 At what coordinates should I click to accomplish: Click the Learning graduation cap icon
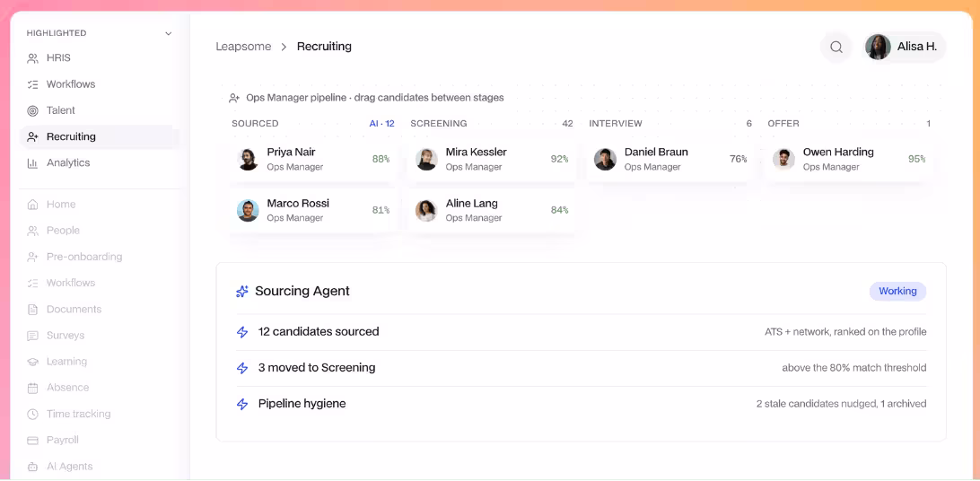pos(33,362)
